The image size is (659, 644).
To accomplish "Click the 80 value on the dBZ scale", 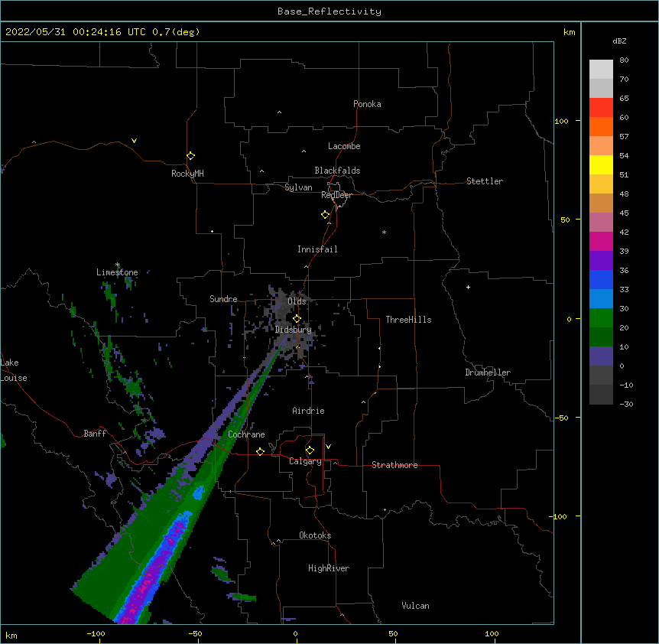I will (624, 60).
